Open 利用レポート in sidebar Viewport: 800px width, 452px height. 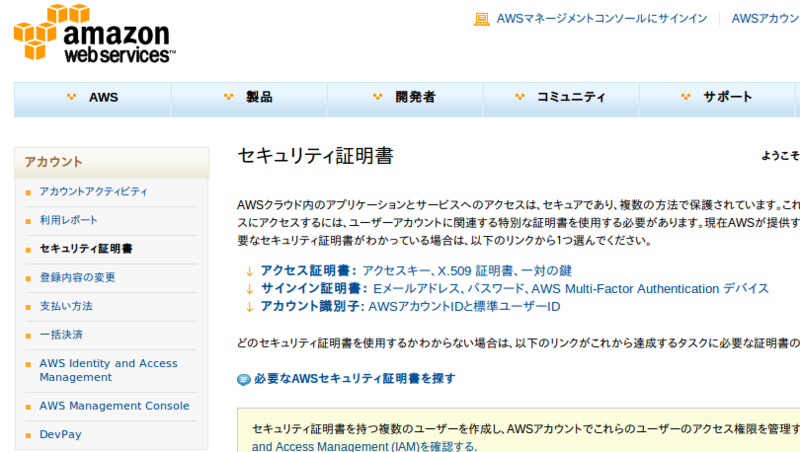(68, 220)
